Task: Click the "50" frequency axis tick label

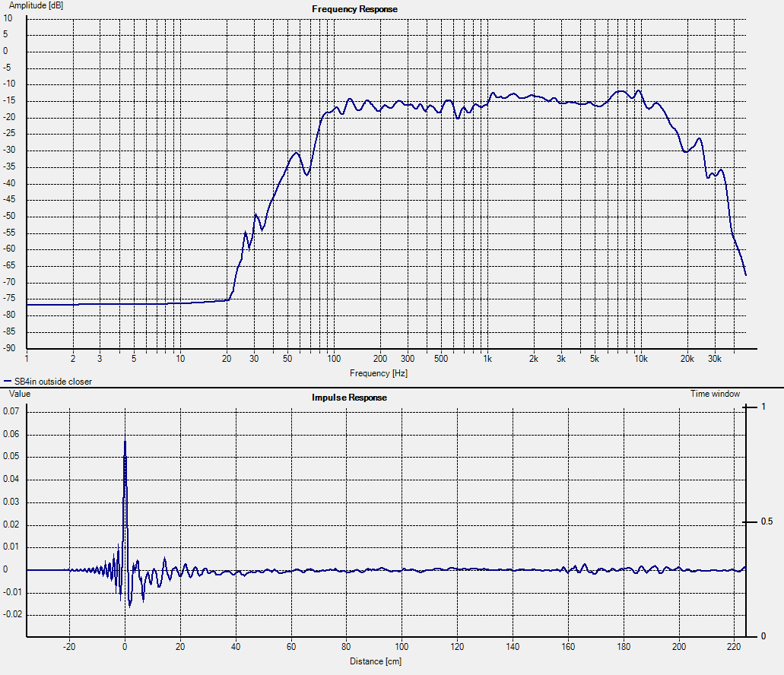Action: (287, 359)
